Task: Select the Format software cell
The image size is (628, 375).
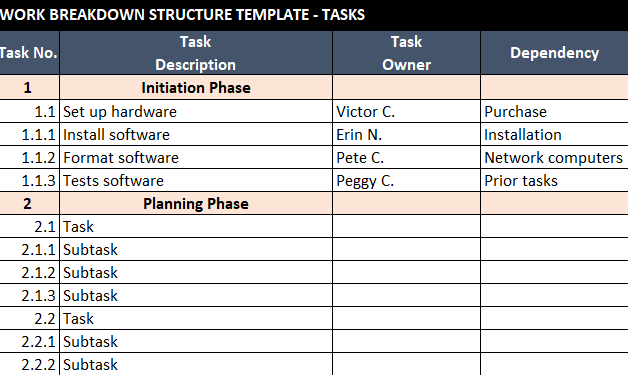Action: tap(196, 157)
